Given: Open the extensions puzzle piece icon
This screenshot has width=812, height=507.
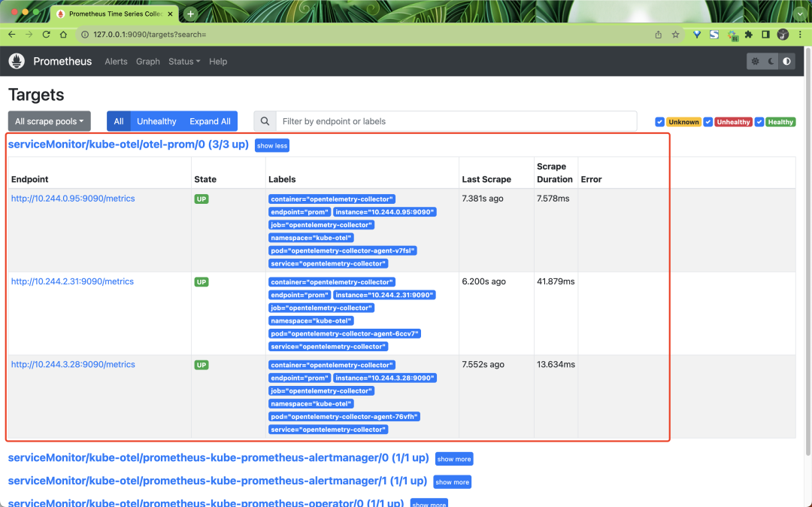Looking at the screenshot, I should 748,35.
